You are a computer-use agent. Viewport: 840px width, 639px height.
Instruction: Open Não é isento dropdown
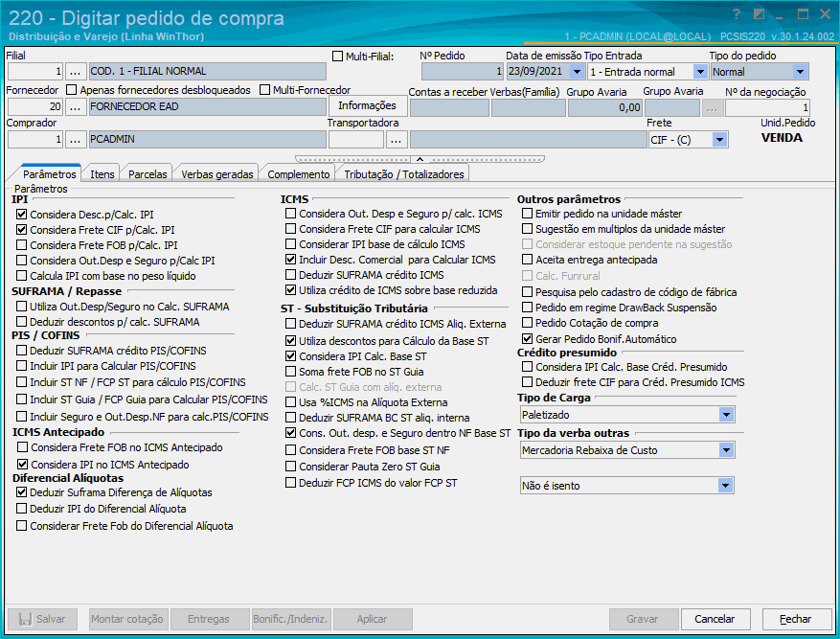(725, 486)
